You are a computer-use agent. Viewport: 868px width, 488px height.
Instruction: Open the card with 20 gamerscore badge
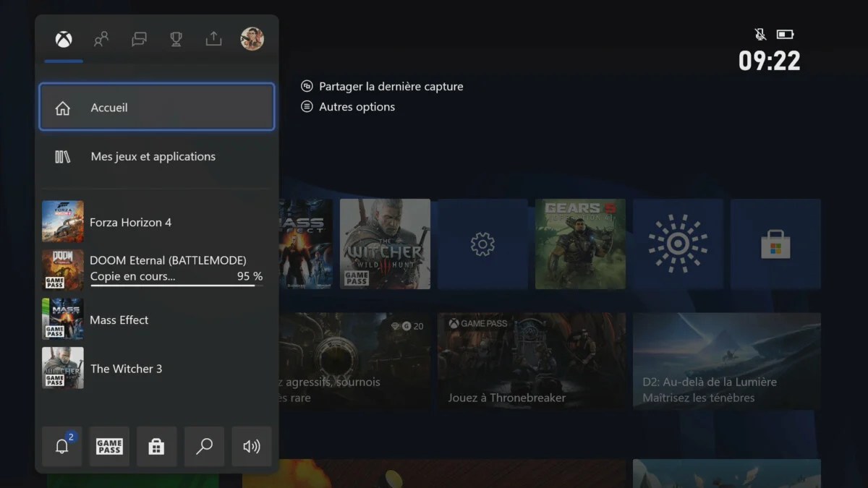pyautogui.click(x=354, y=361)
